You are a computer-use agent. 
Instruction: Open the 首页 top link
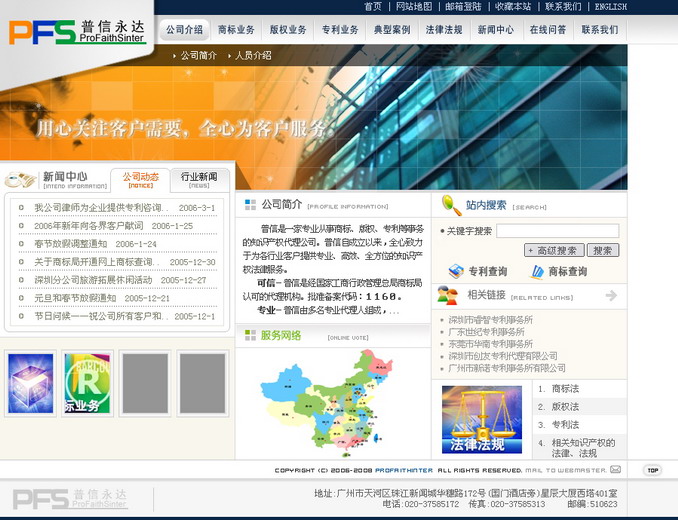tap(373, 6)
